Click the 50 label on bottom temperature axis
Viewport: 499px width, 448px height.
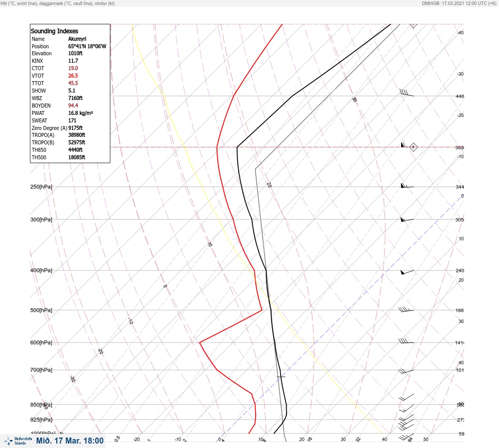coord(426,440)
